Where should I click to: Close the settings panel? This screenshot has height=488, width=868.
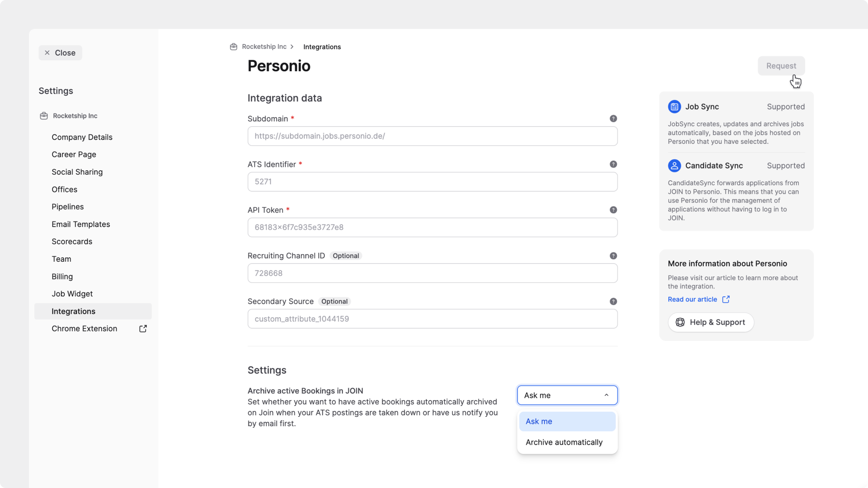pos(60,53)
